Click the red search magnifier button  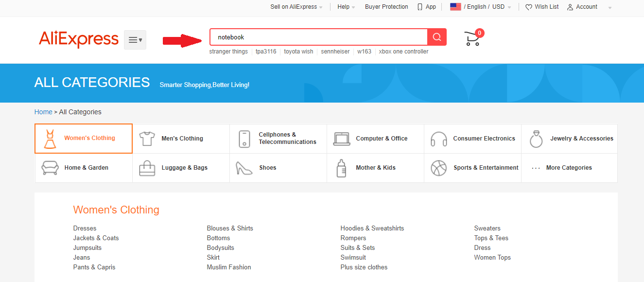click(x=437, y=37)
